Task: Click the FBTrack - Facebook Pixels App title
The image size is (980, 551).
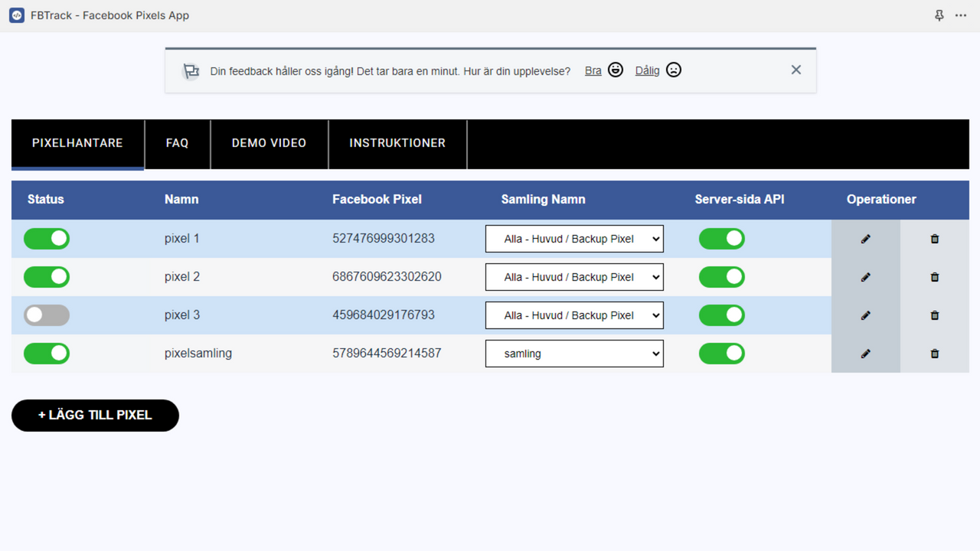Action: [x=109, y=15]
